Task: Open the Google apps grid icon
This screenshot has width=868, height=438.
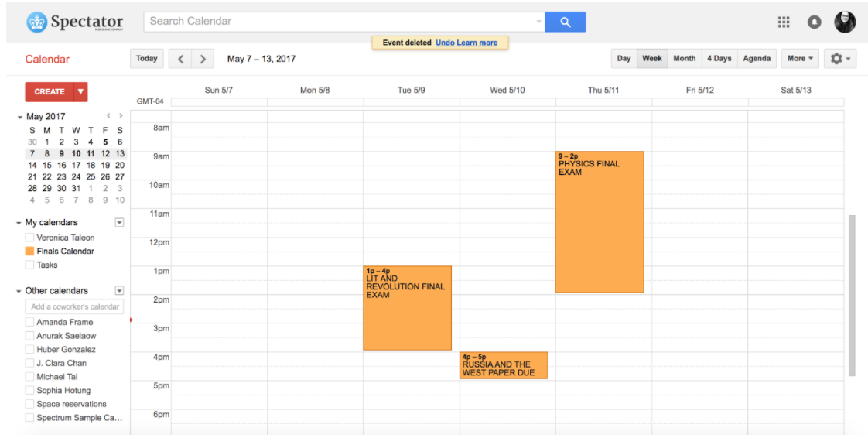Action: [x=784, y=22]
